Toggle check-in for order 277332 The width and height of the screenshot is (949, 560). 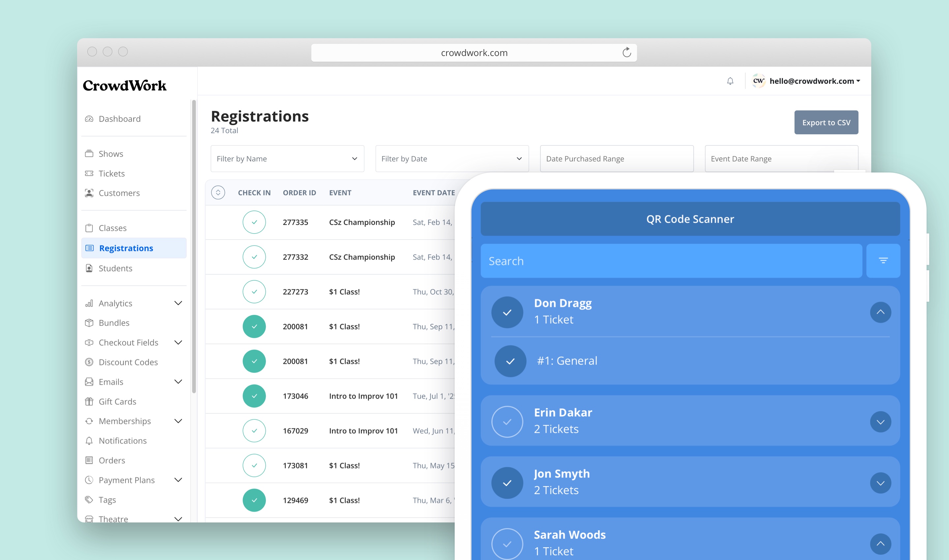tap(254, 257)
